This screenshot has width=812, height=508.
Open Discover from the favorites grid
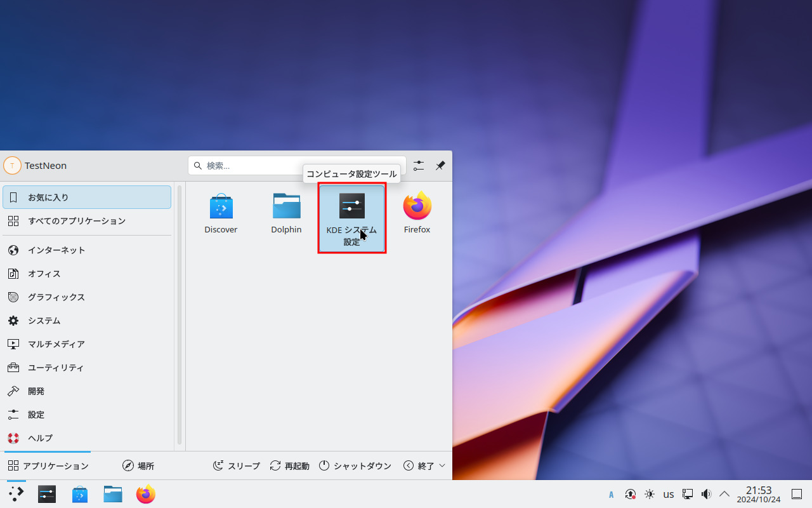point(221,214)
